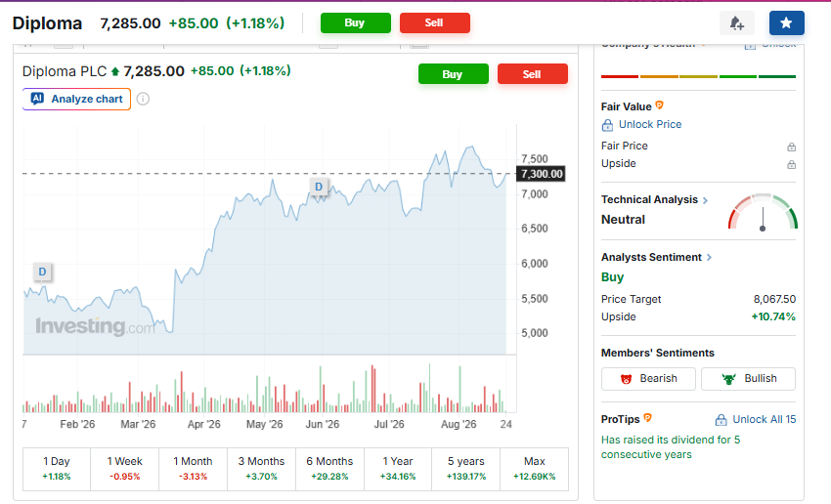Viewport: 831px width, 504px height.
Task: Click the June dividend D marker
Action: point(319,187)
